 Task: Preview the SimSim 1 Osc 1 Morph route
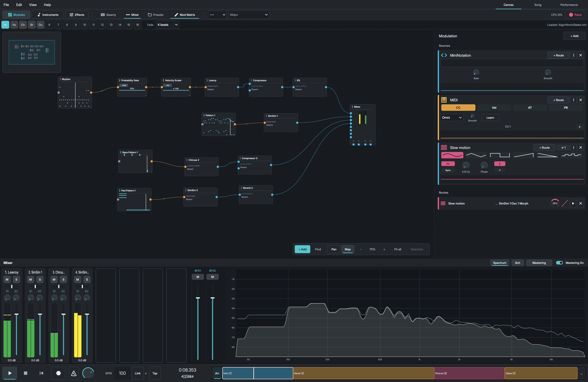[x=573, y=203]
